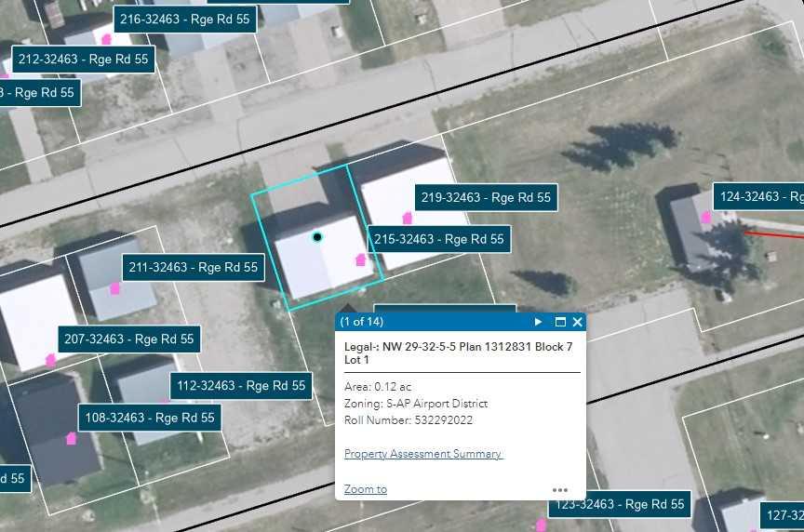Click pink house icon beside 215-32463 label
This screenshot has width=804, height=532.
click(x=361, y=259)
